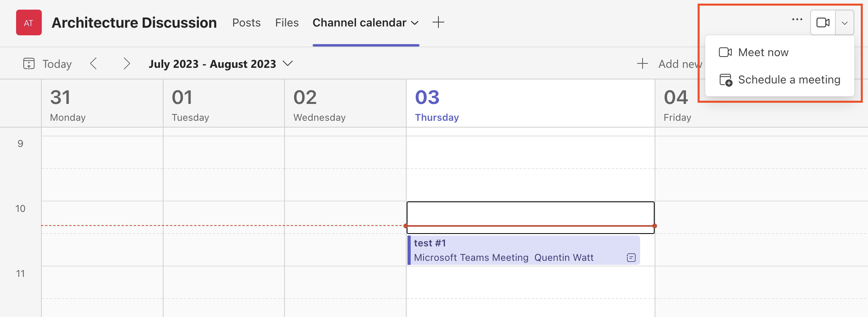Switch to the Files tab
Screen dimensions: 868x317
click(287, 23)
